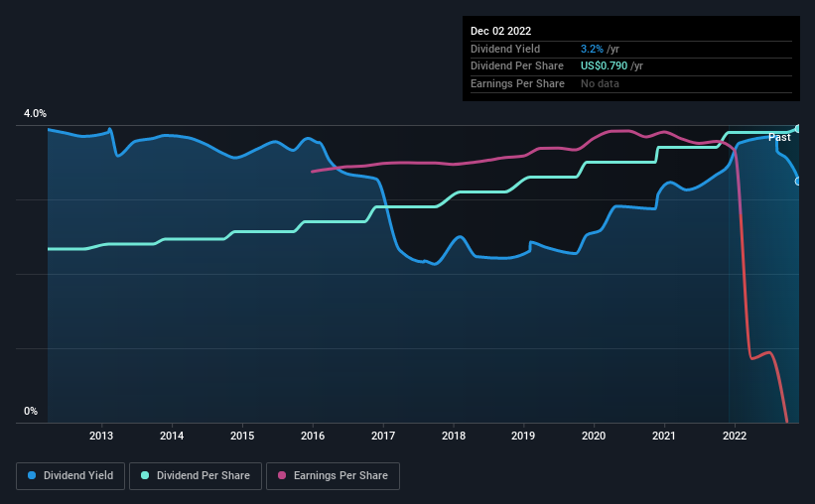The image size is (815, 504).
Task: Click the 2014 x-axis label
Action: pos(172,436)
